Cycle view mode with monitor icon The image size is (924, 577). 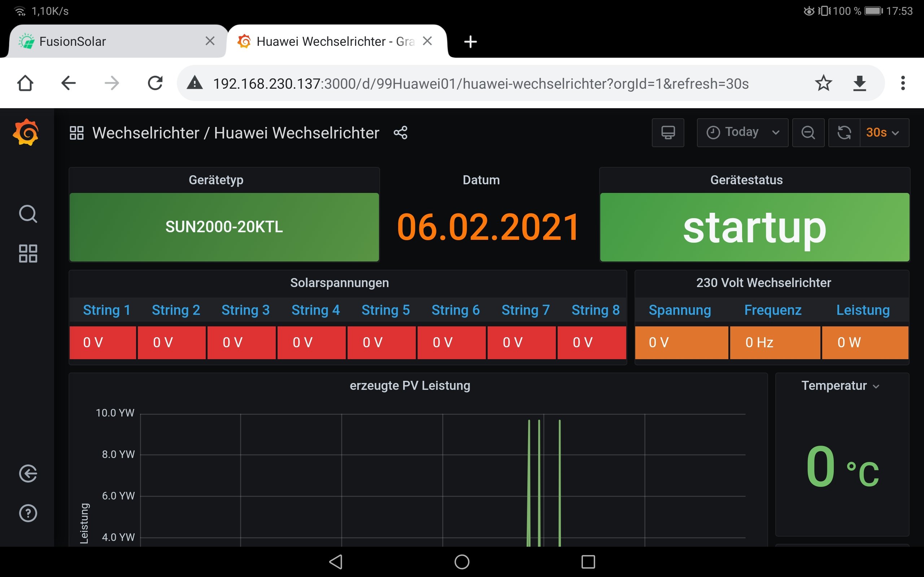click(667, 132)
